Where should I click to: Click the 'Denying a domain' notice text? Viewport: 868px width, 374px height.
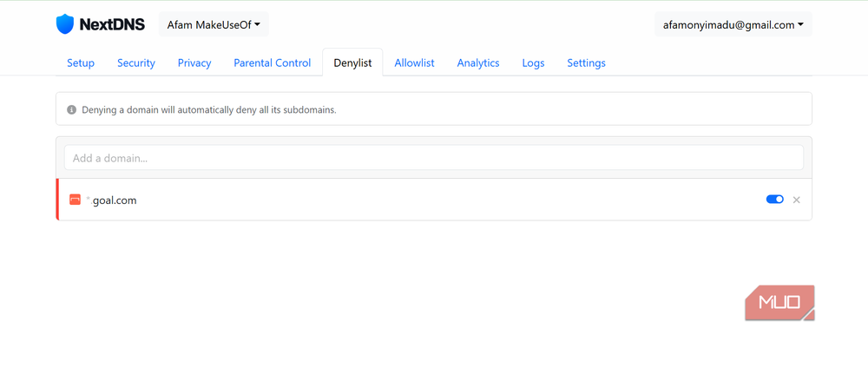pyautogui.click(x=209, y=109)
